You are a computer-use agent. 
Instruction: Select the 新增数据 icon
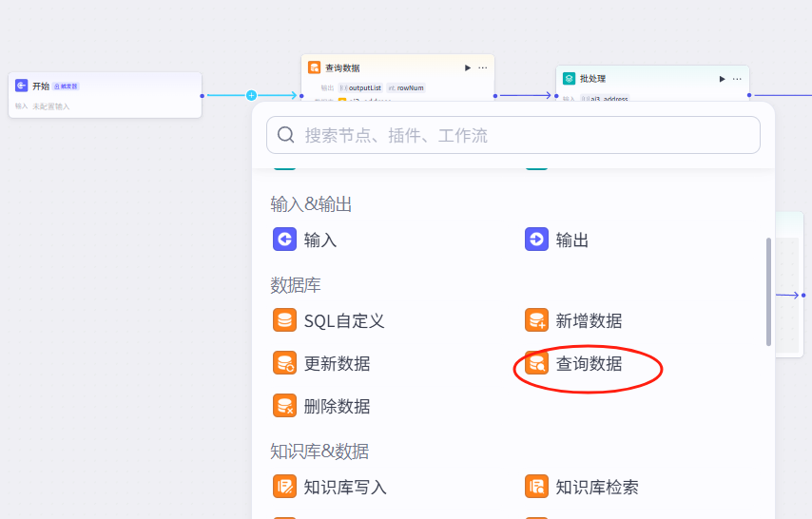pos(536,320)
